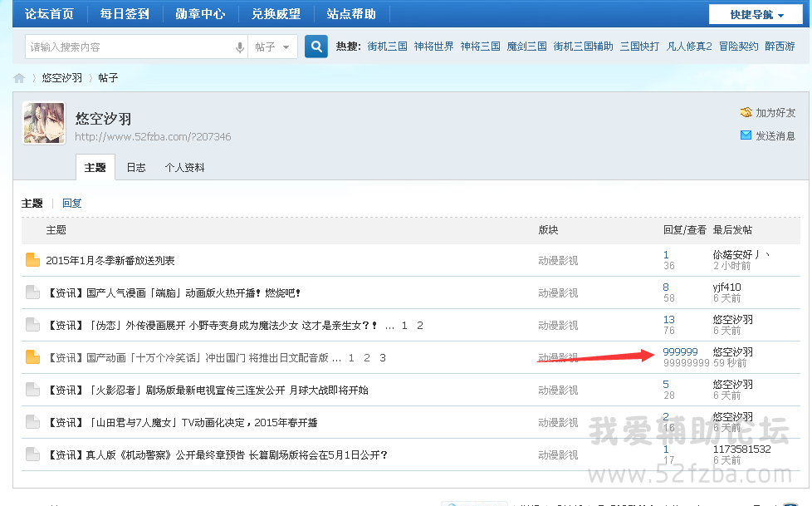812x506 pixels.
Task: Click hot search link 街机三国辅助
Action: click(583, 47)
